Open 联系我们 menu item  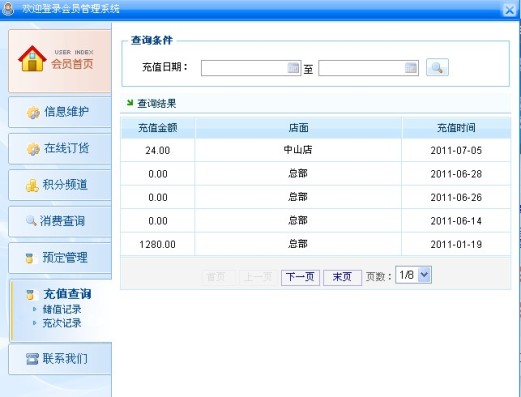tap(60, 359)
